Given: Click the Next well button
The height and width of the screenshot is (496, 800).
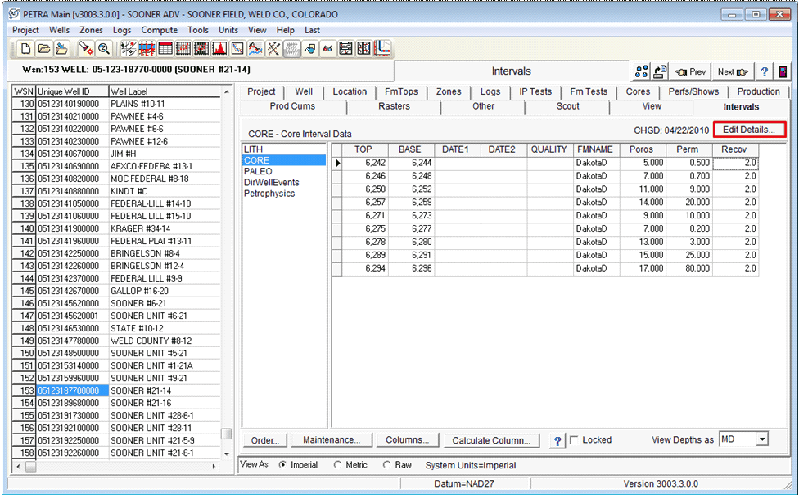Looking at the screenshot, I should 733,72.
